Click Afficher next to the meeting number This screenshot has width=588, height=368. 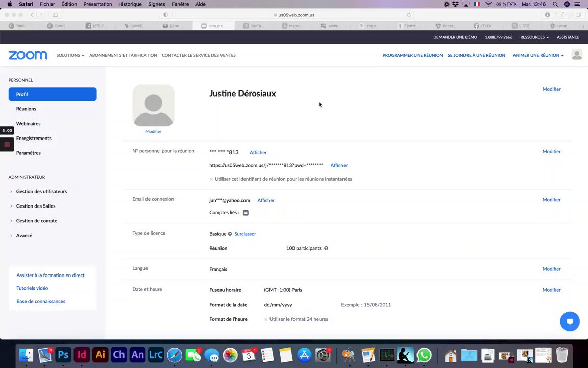[258, 152]
